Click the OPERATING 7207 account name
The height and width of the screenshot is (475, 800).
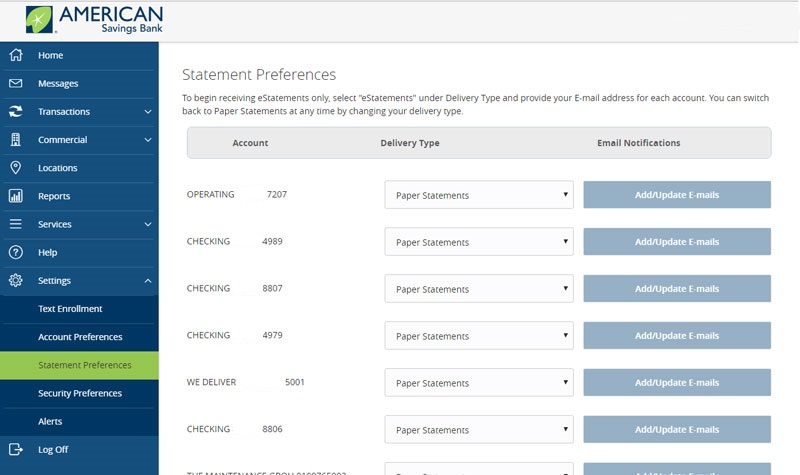click(x=237, y=194)
